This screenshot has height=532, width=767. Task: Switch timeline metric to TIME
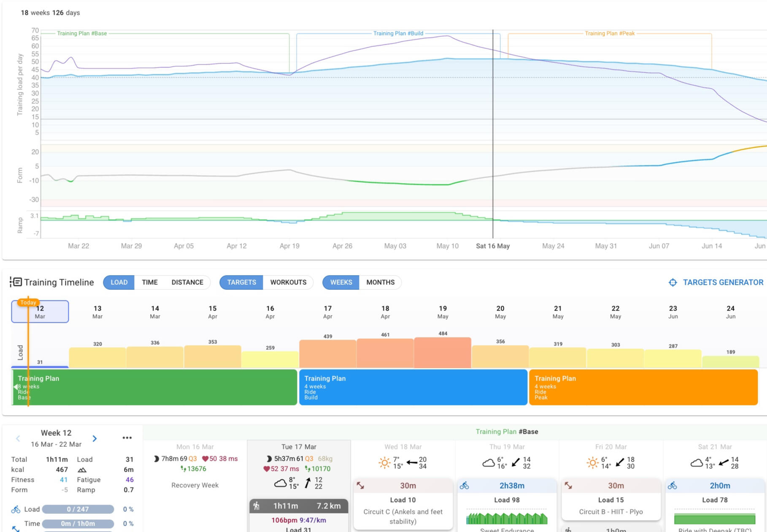[149, 282]
